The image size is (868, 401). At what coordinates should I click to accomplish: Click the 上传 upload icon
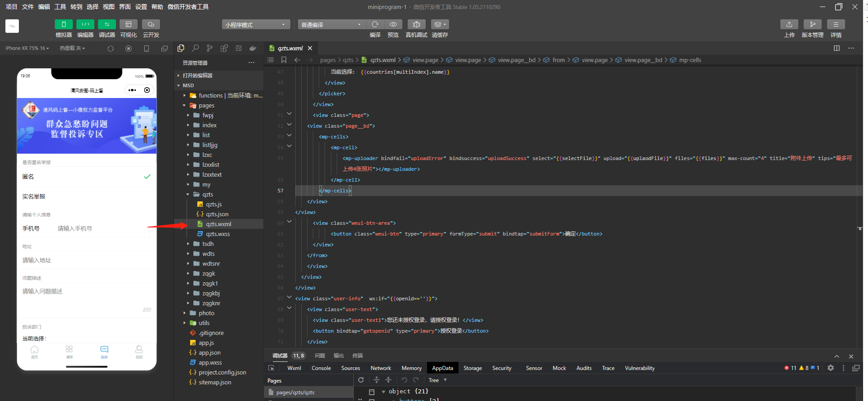789,24
